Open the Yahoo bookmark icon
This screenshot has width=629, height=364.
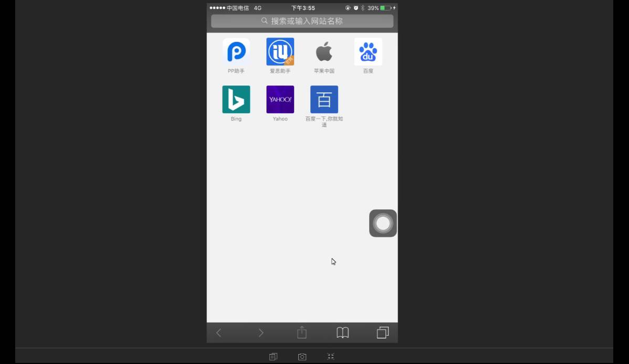[280, 100]
